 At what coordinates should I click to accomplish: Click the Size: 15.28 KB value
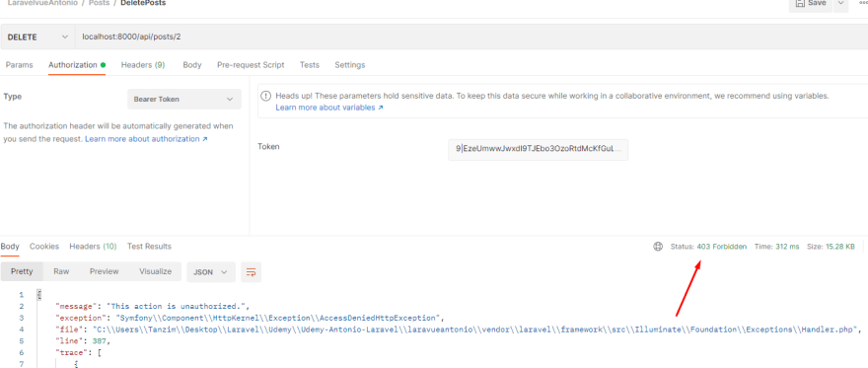(831, 247)
